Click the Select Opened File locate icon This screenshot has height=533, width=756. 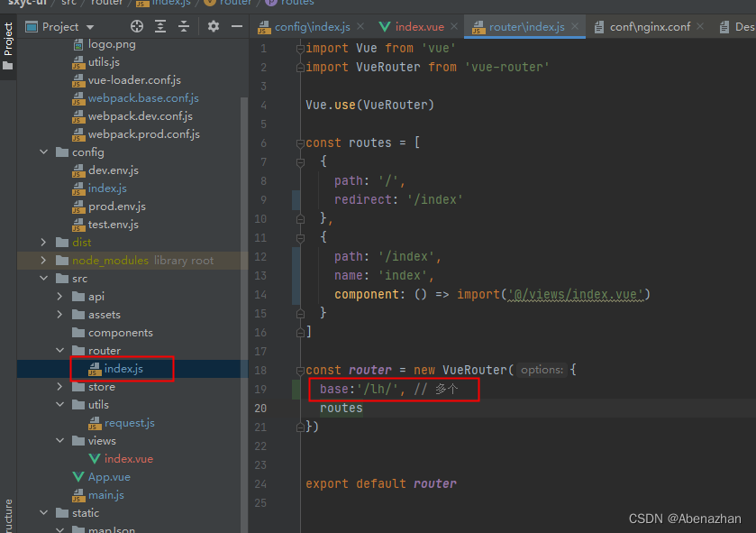pyautogui.click(x=136, y=27)
